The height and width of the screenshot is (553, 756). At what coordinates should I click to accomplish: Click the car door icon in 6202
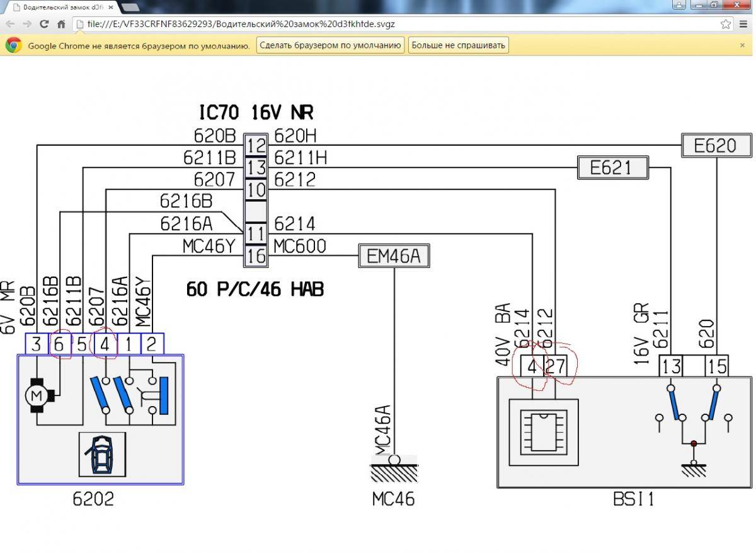pos(102,454)
